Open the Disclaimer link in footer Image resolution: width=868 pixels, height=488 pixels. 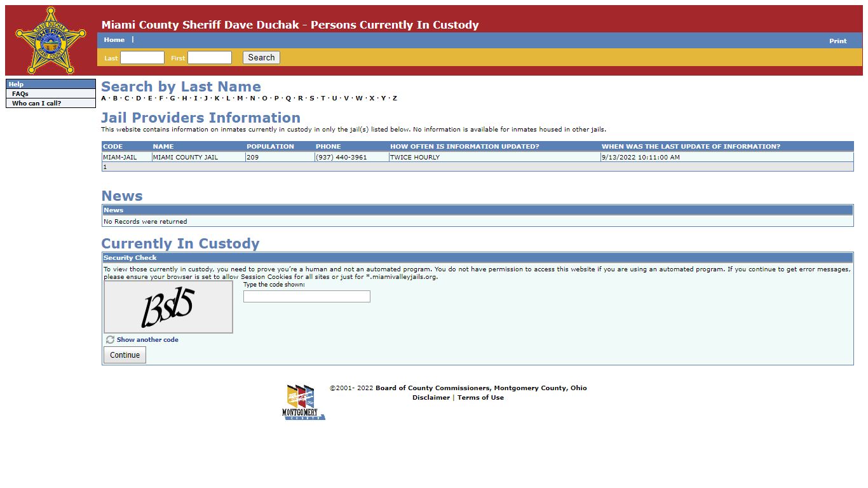pos(431,398)
